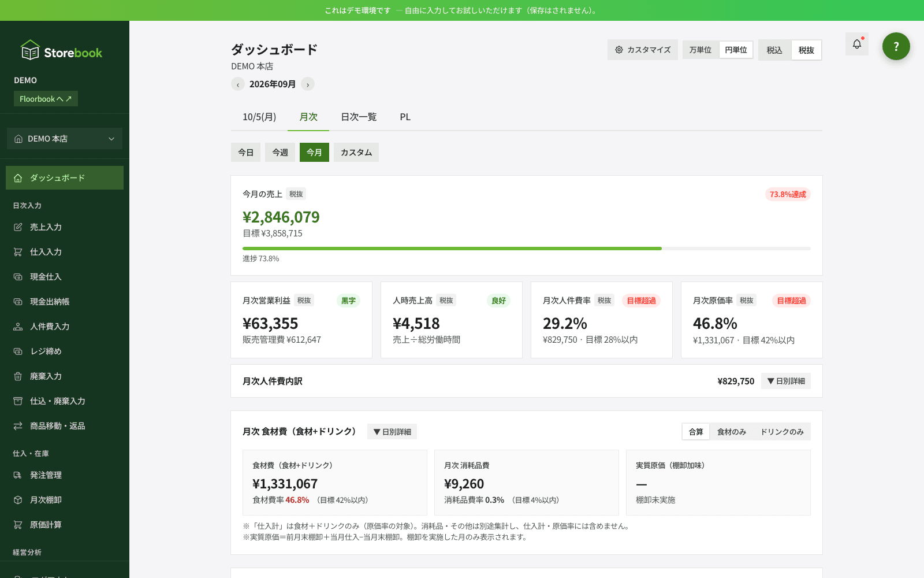Expand the DEMO 本店 store dropdown
Viewport: 924px width, 578px height.
point(65,139)
